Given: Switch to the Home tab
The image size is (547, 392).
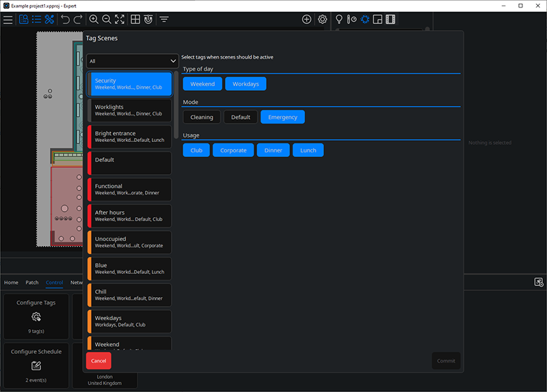Looking at the screenshot, I should point(11,283).
